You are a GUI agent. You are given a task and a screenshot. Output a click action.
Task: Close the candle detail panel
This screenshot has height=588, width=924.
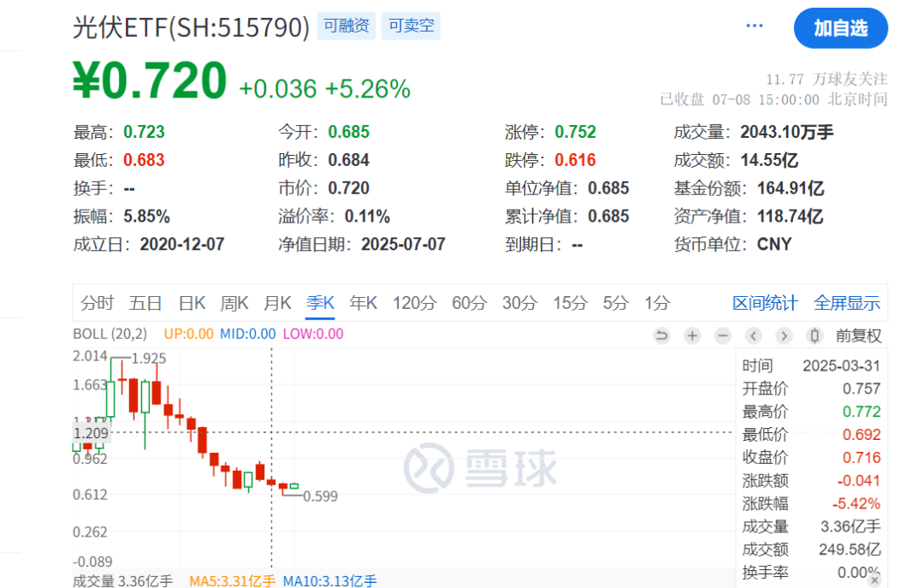click(x=874, y=580)
